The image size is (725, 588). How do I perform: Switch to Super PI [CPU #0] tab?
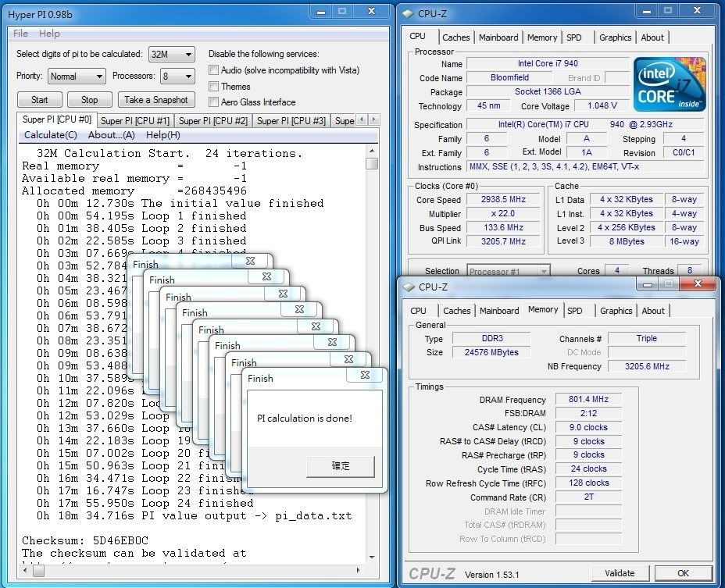click(x=57, y=119)
